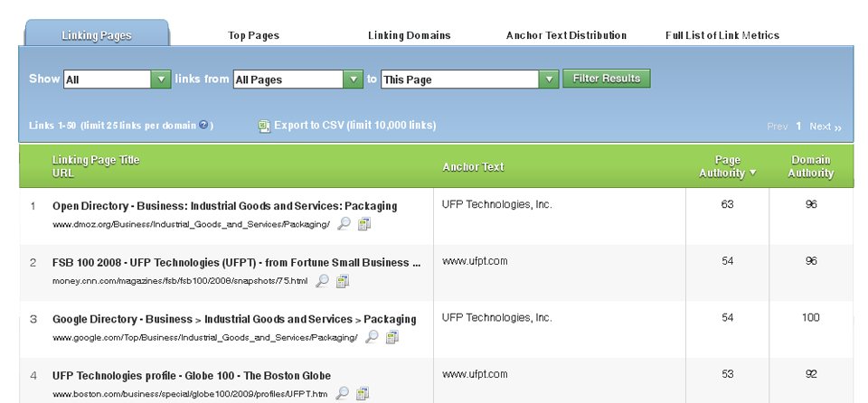This screenshot has width=868, height=403.
Task: Click the page 1 pagination number
Action: [798, 127]
